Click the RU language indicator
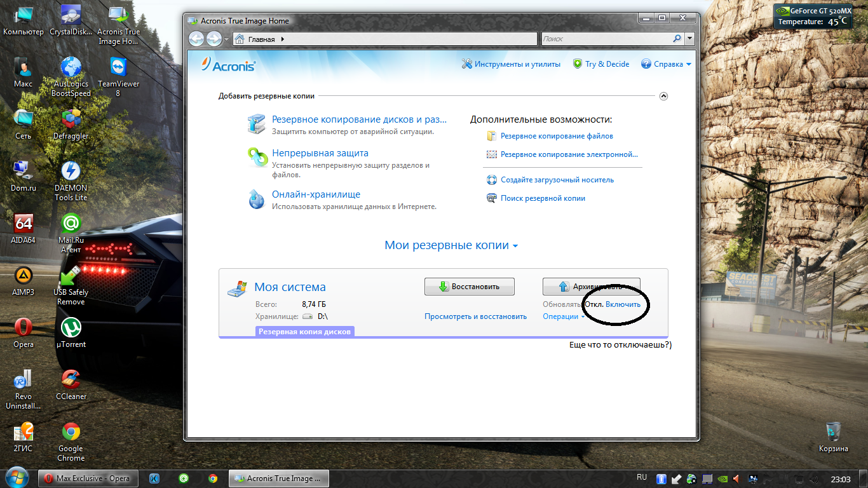Viewport: 868px width, 488px height. click(x=642, y=478)
